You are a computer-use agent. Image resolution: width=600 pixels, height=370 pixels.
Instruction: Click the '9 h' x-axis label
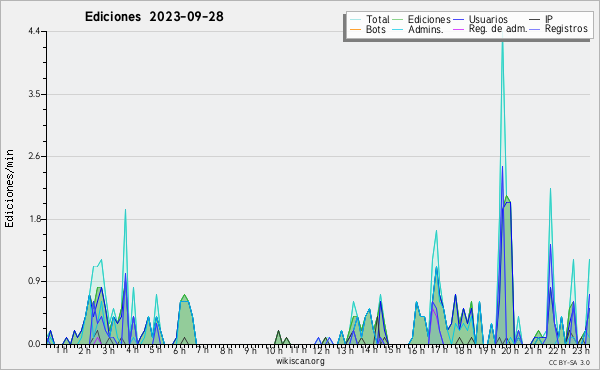[251, 350]
